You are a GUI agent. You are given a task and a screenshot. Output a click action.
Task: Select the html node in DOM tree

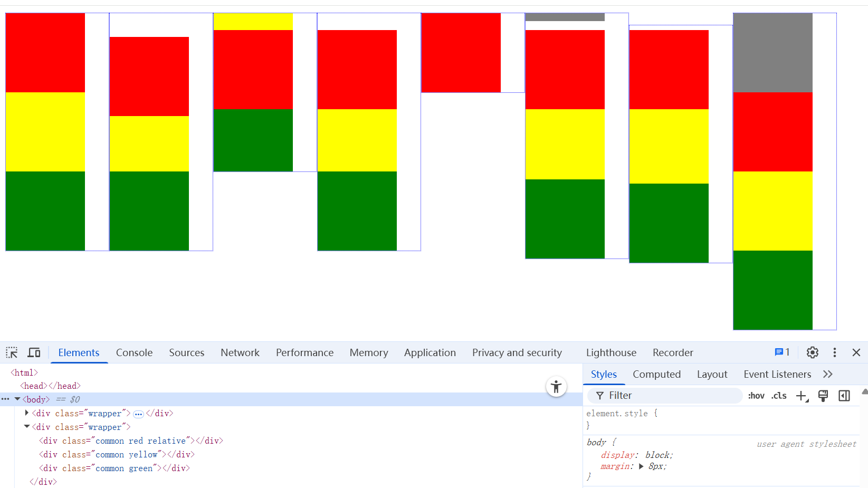(x=24, y=372)
